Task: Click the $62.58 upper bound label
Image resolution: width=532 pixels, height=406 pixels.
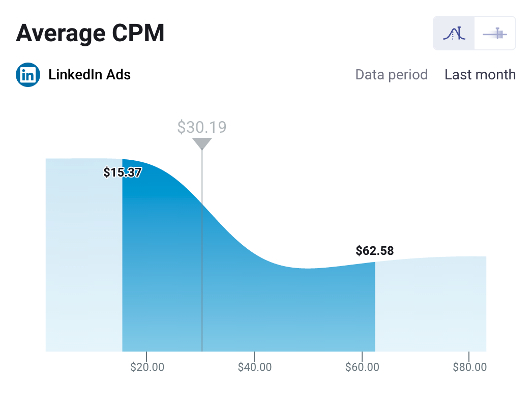Action: (x=374, y=250)
